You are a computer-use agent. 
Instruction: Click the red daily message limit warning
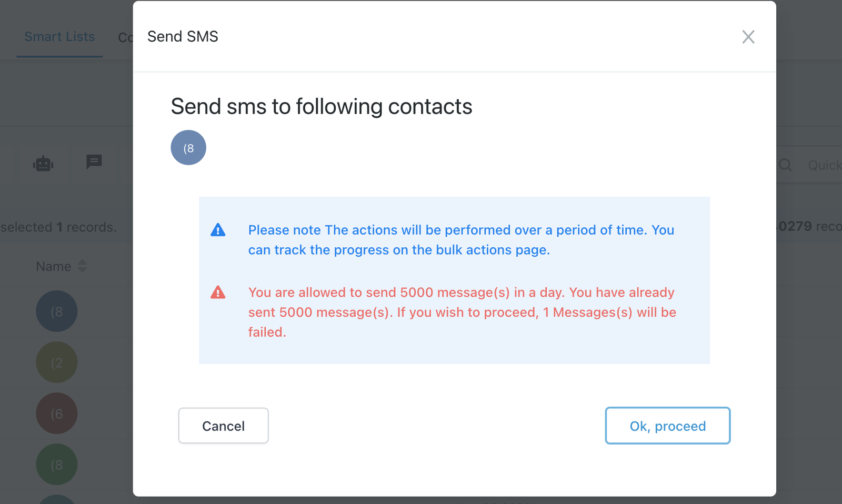point(462,312)
